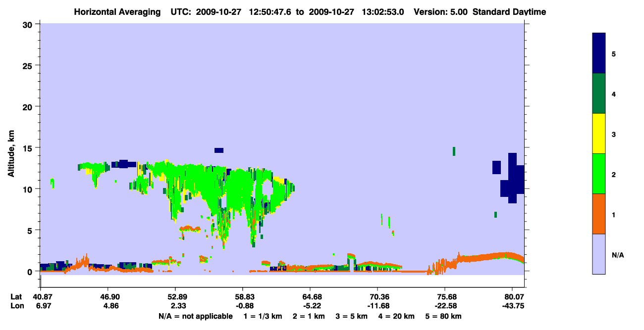Click the large dark blue block cluster near 80.07 latitude
The image size is (644, 330).
click(x=512, y=178)
